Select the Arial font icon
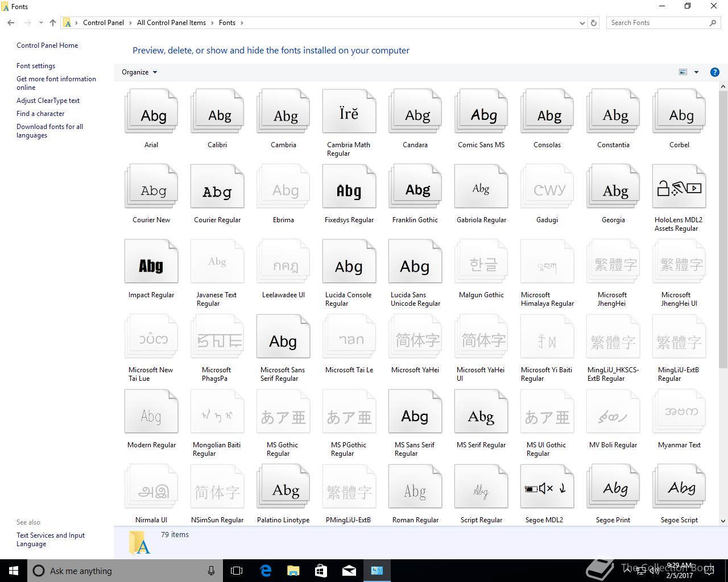Image resolution: width=728 pixels, height=582 pixels. tap(151, 111)
